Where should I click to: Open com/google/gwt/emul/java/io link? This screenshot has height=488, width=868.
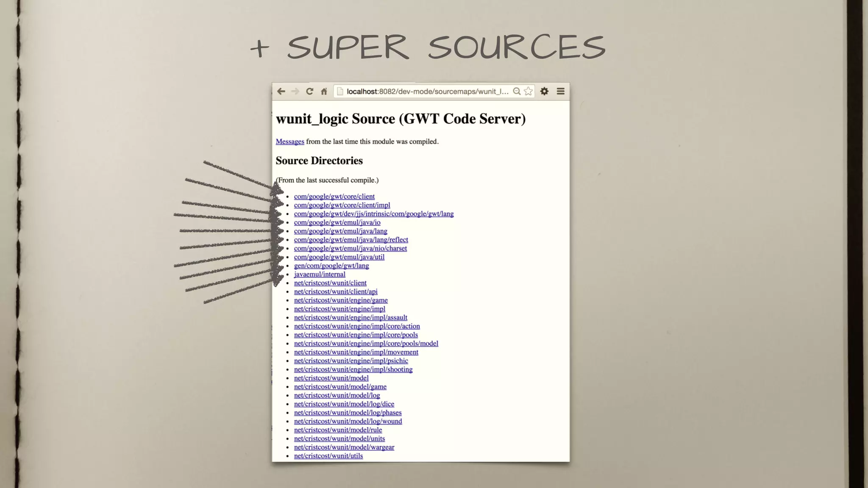point(337,222)
